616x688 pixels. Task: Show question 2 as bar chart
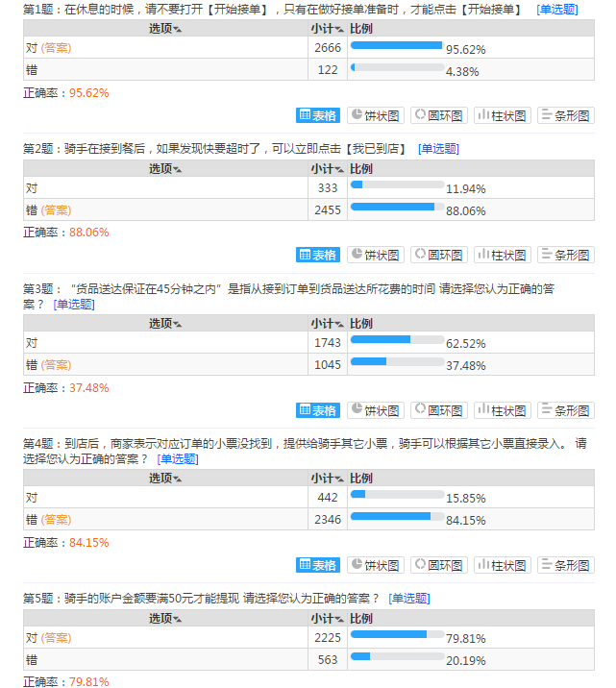click(x=565, y=255)
